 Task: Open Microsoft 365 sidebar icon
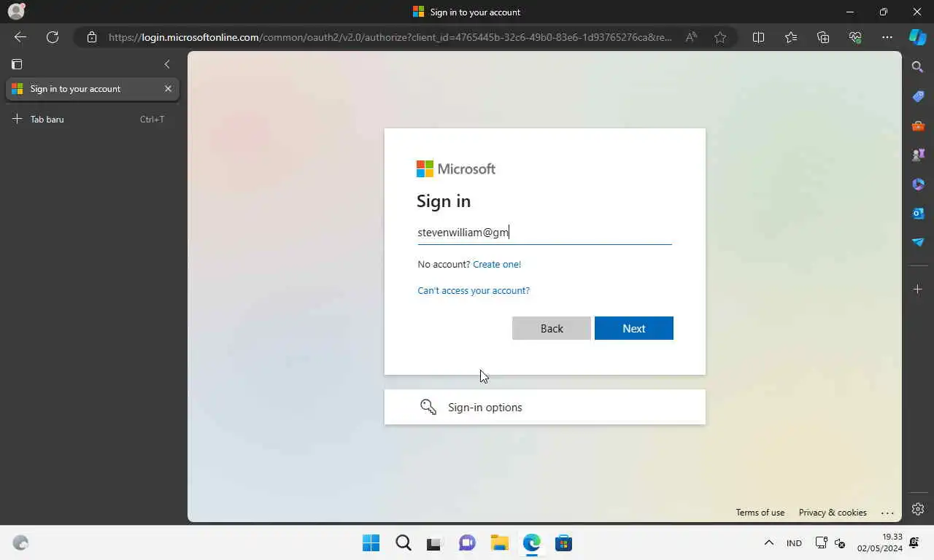pos(918,184)
